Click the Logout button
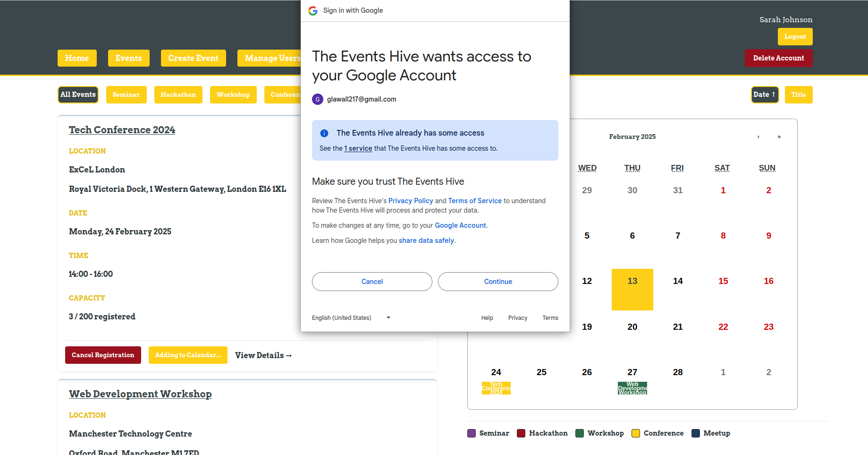 point(795,37)
